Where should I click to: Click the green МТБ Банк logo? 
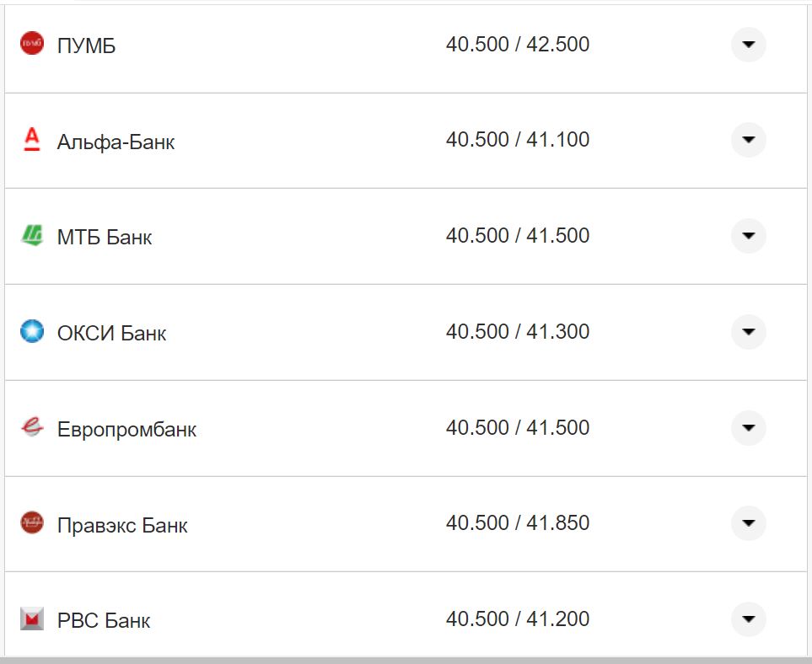tap(32, 235)
